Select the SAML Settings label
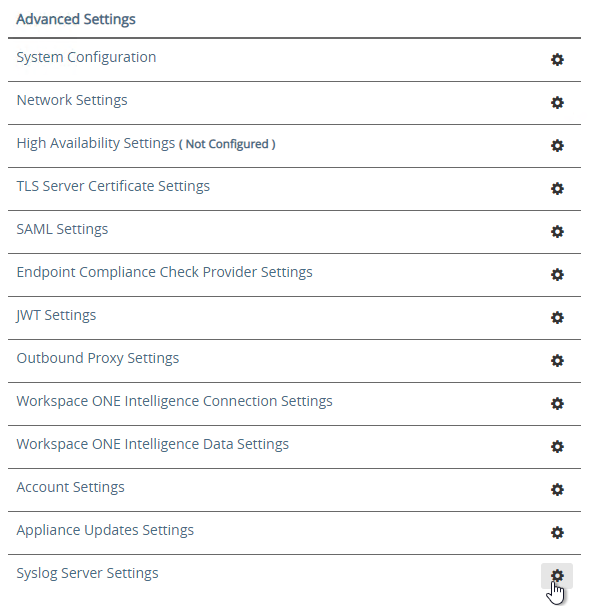The height and width of the screenshot is (606, 591). [x=62, y=229]
